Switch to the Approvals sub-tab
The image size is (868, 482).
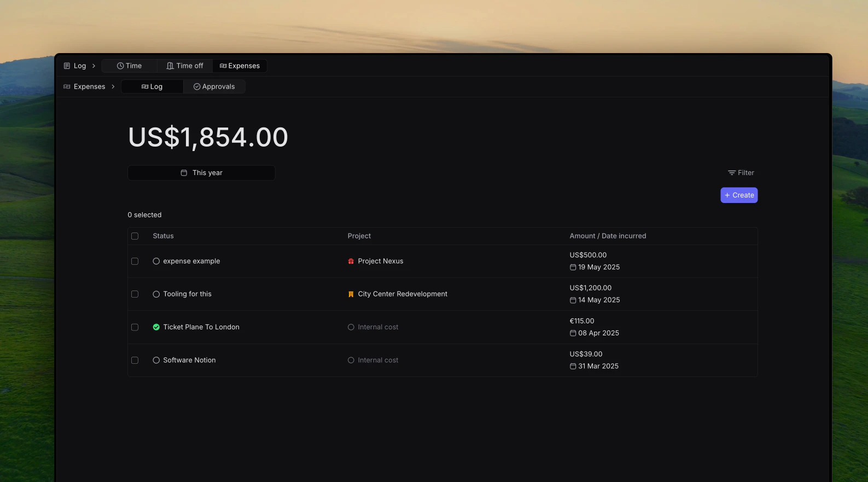214,86
